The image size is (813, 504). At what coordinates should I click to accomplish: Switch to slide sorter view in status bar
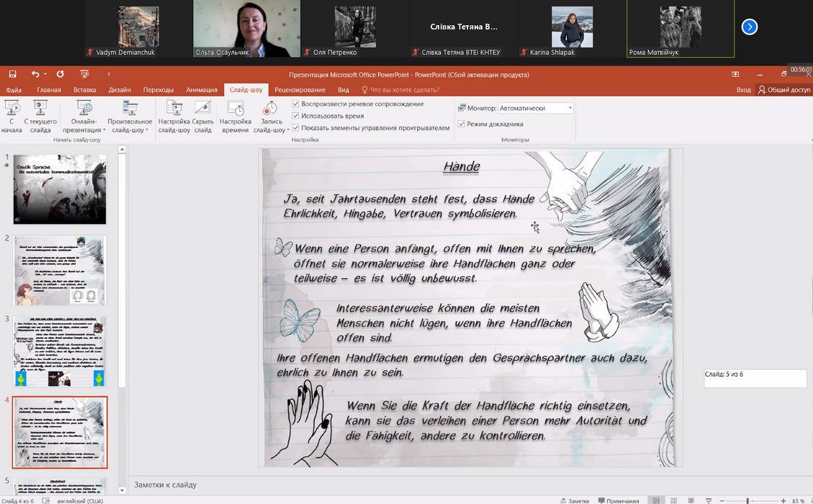(x=673, y=500)
